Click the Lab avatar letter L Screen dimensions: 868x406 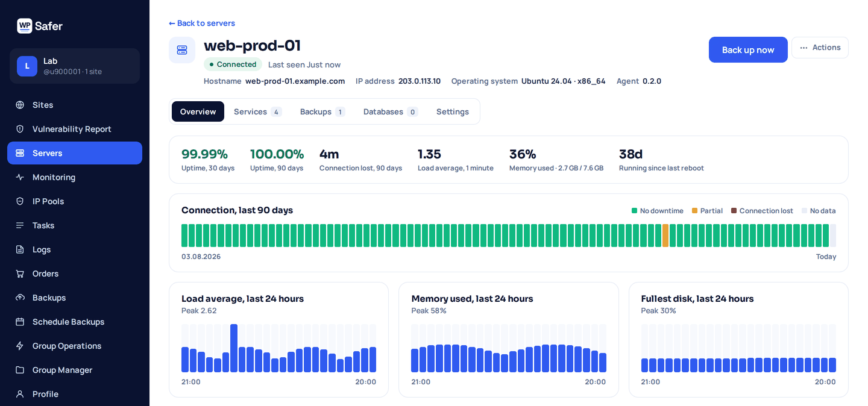(x=27, y=66)
